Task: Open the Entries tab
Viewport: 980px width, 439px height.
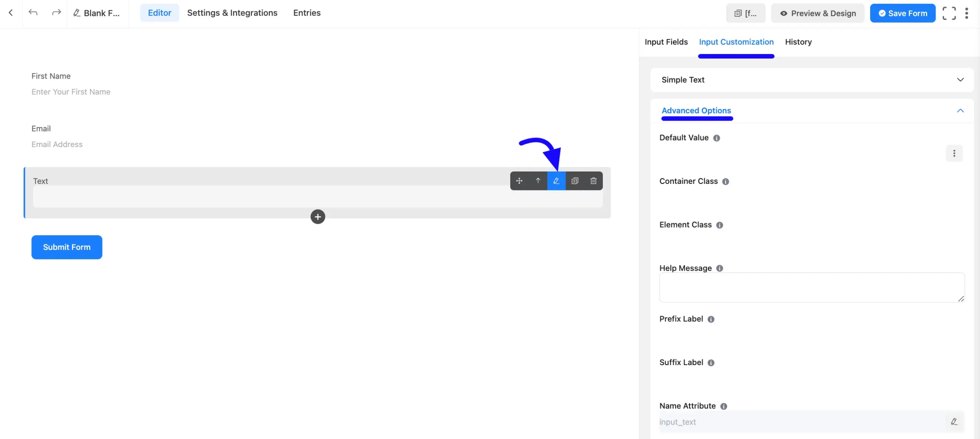Action: point(307,13)
